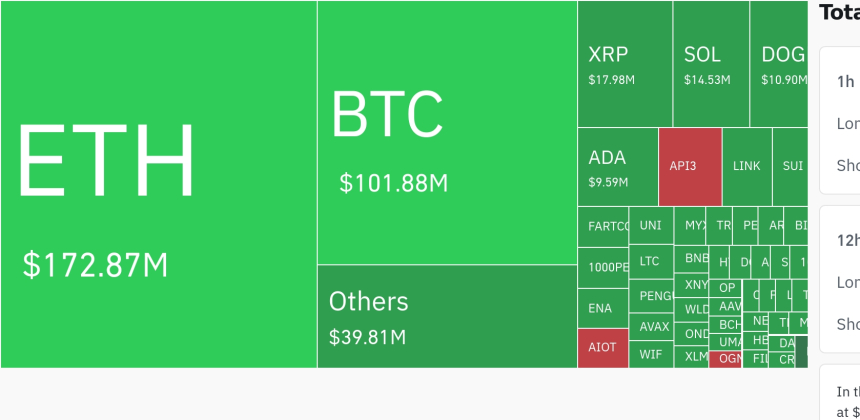
Task: Click the WIF heatmap cell
Action: coord(651,354)
